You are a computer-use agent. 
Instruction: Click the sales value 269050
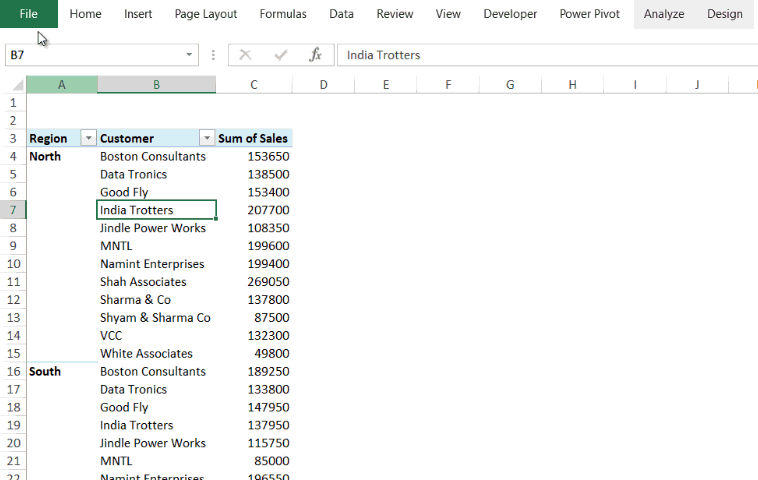coord(254,281)
